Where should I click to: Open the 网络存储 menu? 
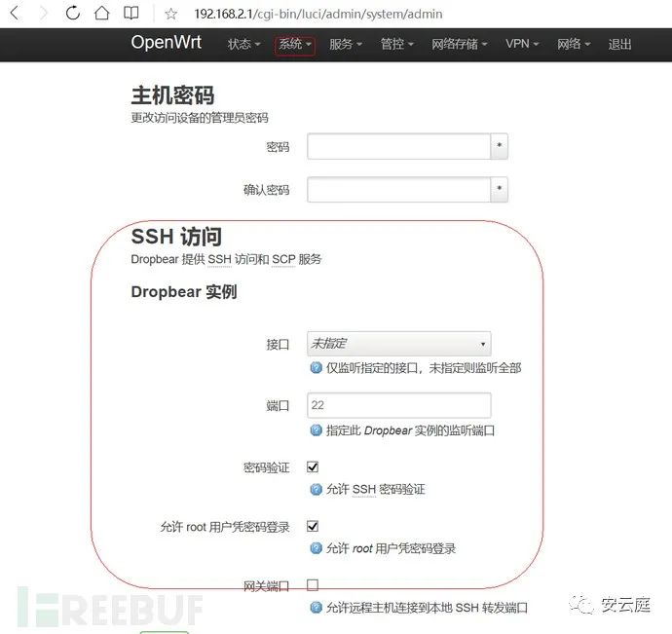pos(459,44)
